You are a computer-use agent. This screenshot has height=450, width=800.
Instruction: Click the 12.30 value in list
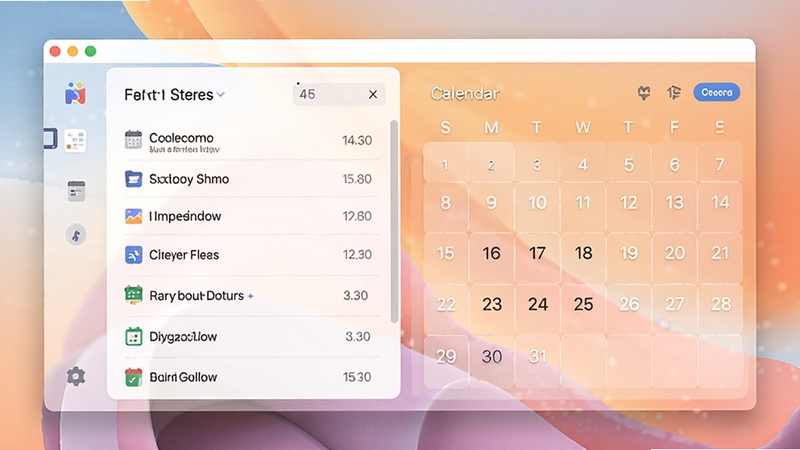coord(357,255)
